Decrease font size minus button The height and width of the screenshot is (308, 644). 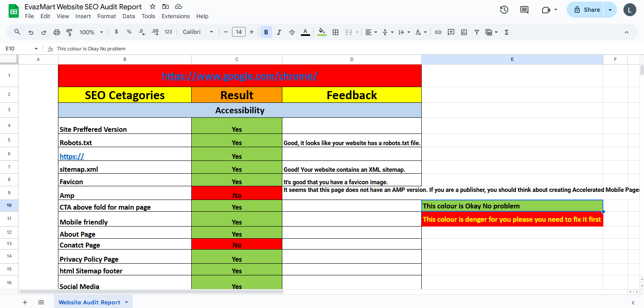coord(226,32)
